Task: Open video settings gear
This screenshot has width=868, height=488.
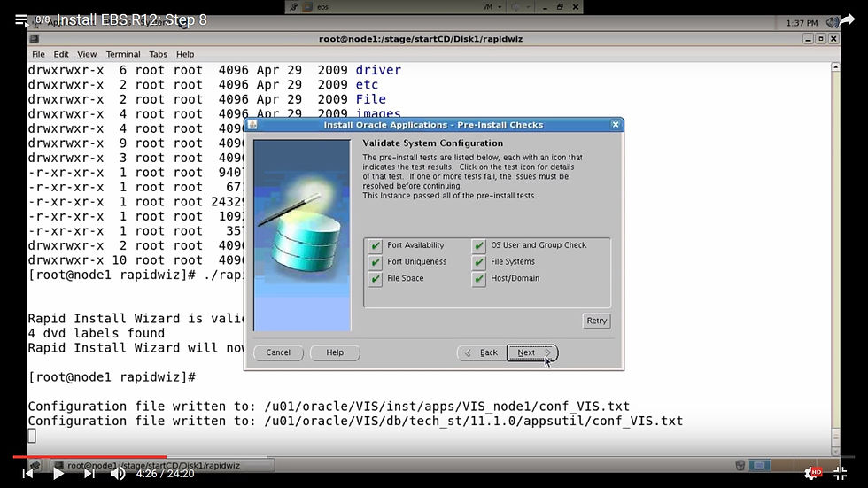Action: tap(813, 473)
